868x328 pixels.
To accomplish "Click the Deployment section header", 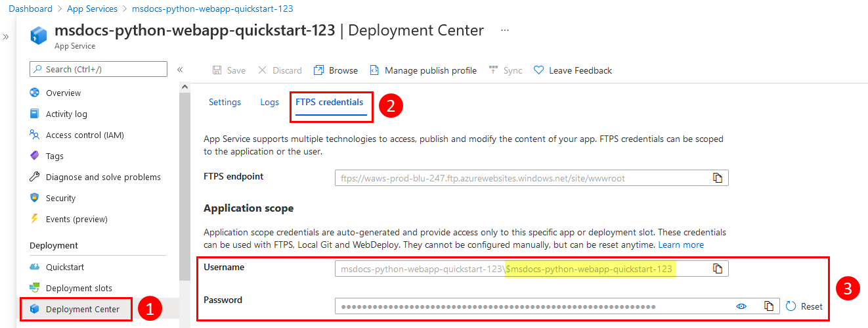I will click(54, 245).
